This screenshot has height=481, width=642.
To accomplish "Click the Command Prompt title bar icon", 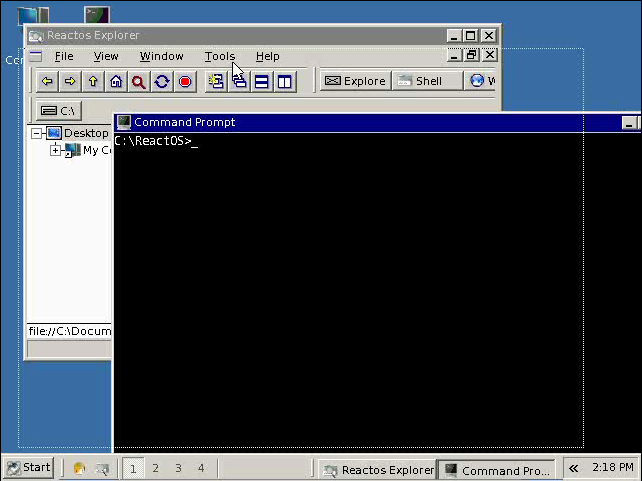I will pyautogui.click(x=123, y=122).
